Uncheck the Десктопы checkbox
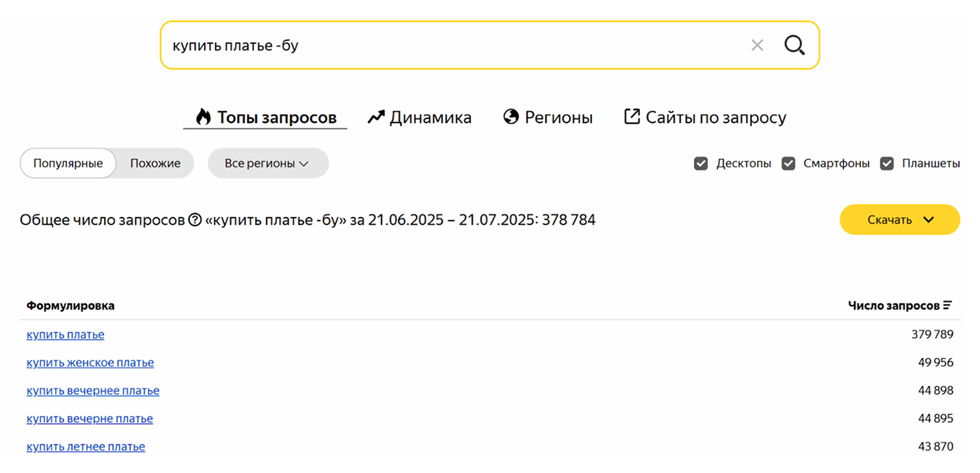The width and height of the screenshot is (980, 473). click(x=701, y=163)
